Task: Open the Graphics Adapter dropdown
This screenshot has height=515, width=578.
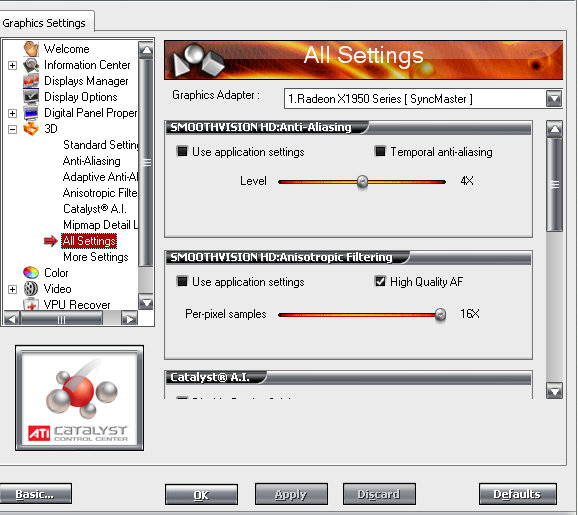Action: (554, 98)
